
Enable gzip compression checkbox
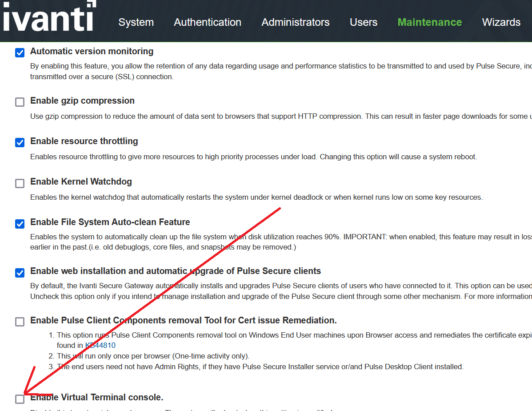coord(20,102)
